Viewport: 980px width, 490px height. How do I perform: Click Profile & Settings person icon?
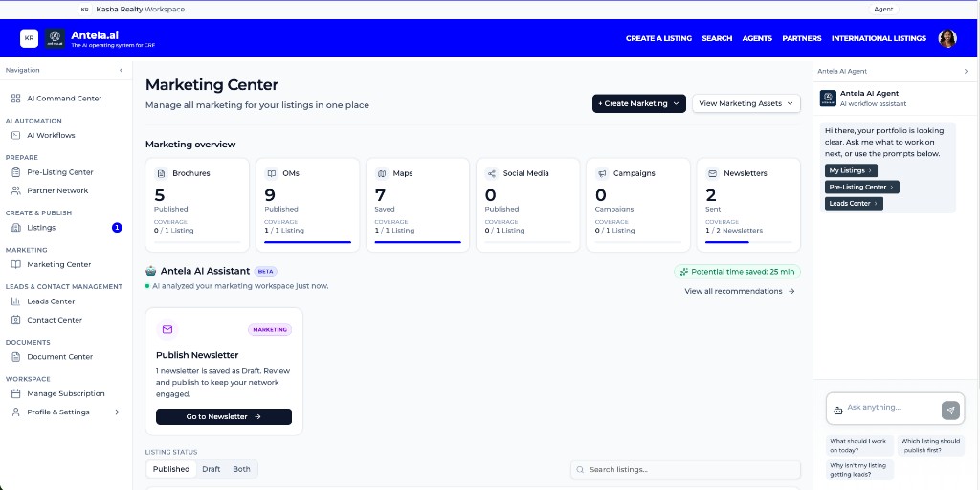click(x=15, y=412)
